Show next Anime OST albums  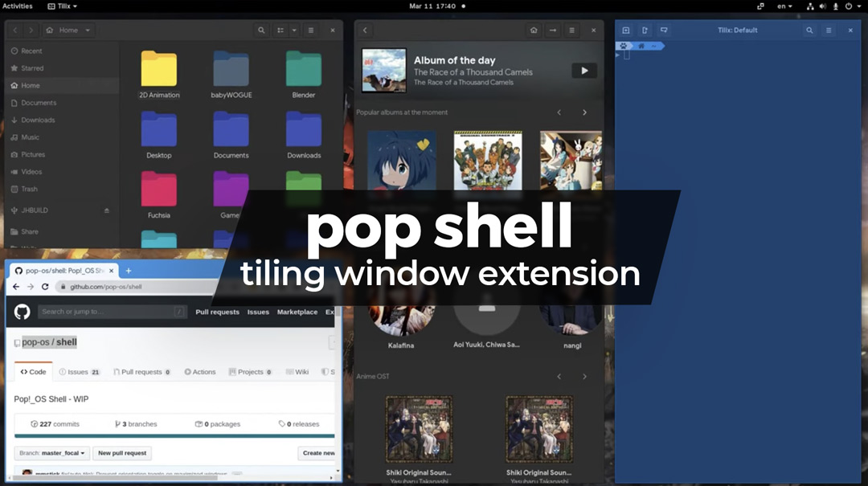coord(584,377)
